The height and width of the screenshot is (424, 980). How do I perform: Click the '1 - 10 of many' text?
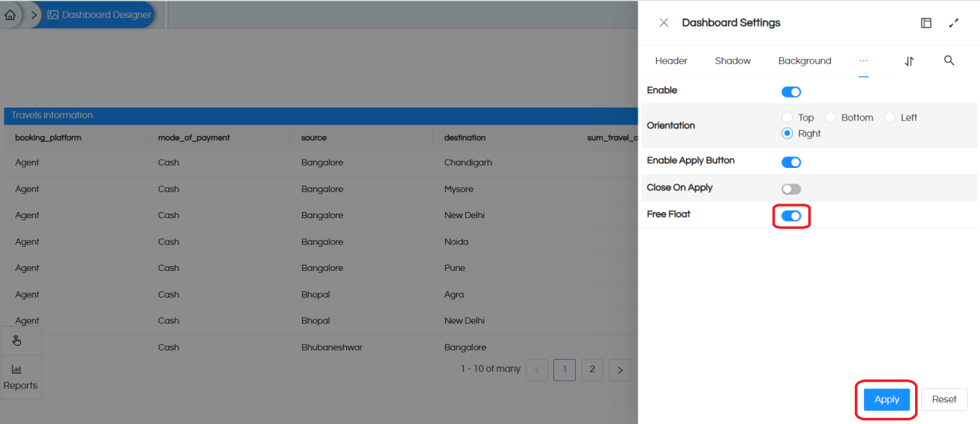(491, 369)
